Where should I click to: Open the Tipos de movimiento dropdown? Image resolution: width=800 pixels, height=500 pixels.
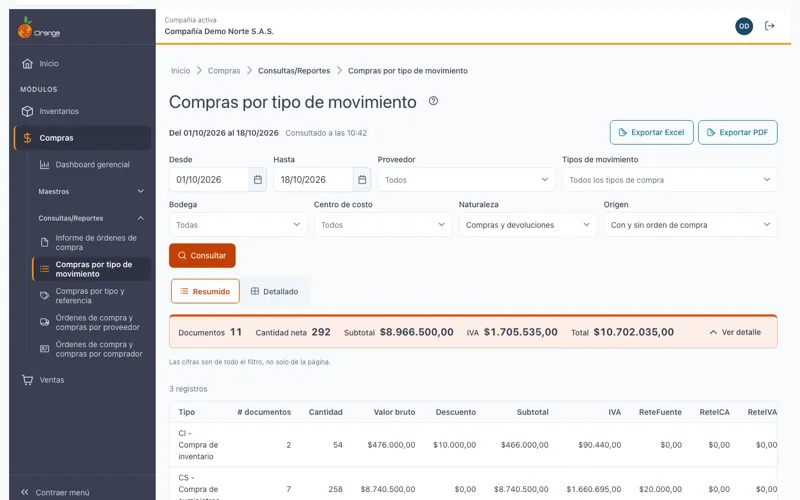click(x=669, y=180)
